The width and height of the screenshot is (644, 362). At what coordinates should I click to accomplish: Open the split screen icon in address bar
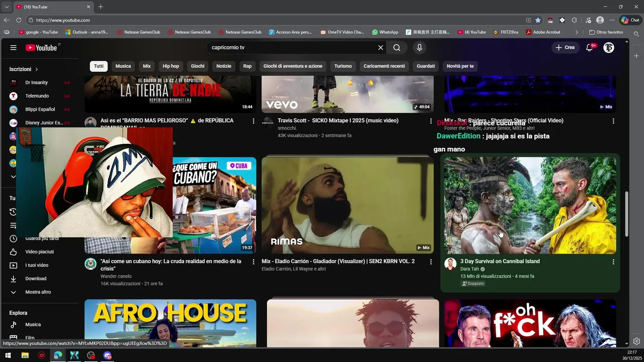coord(528,20)
